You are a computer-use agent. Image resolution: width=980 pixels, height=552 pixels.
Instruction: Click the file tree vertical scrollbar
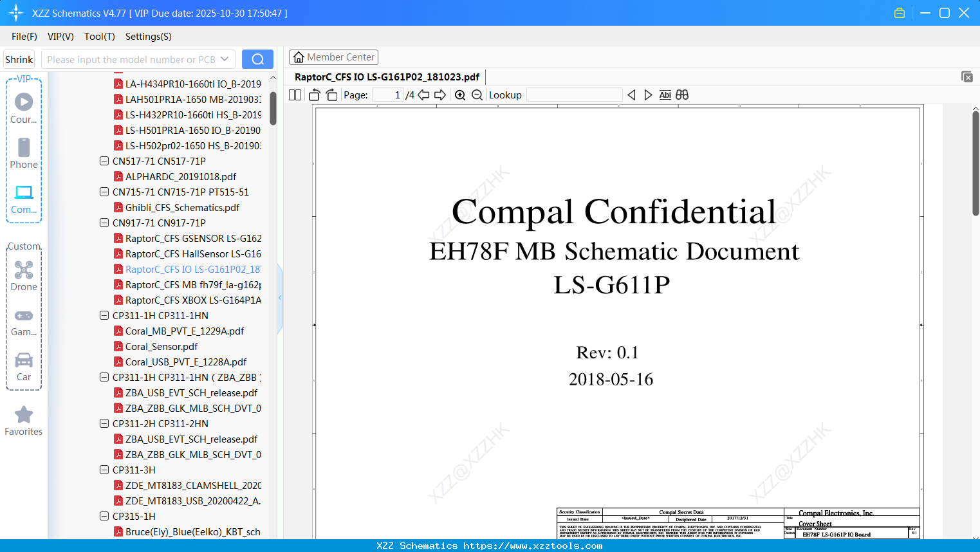[x=273, y=108]
